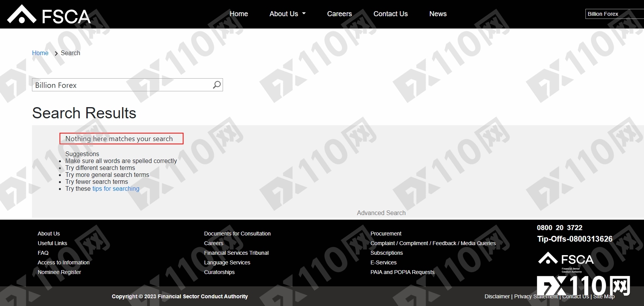
Task: Open Subscriptions footer link
Action: coord(387,253)
